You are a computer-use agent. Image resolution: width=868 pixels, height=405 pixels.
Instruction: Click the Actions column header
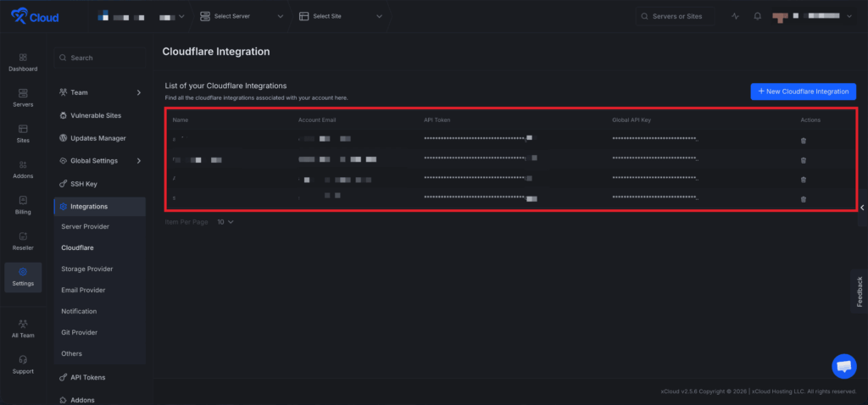[x=810, y=120]
